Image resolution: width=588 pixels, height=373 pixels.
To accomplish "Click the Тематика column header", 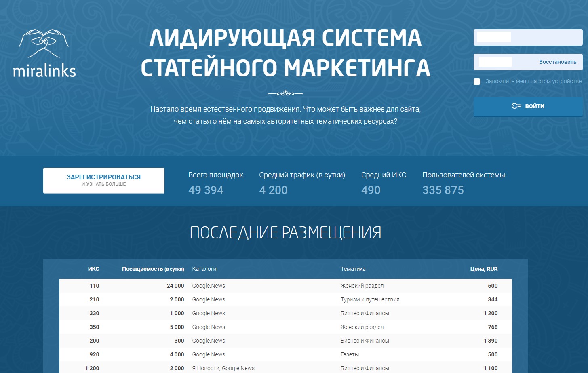I will pos(353,269).
